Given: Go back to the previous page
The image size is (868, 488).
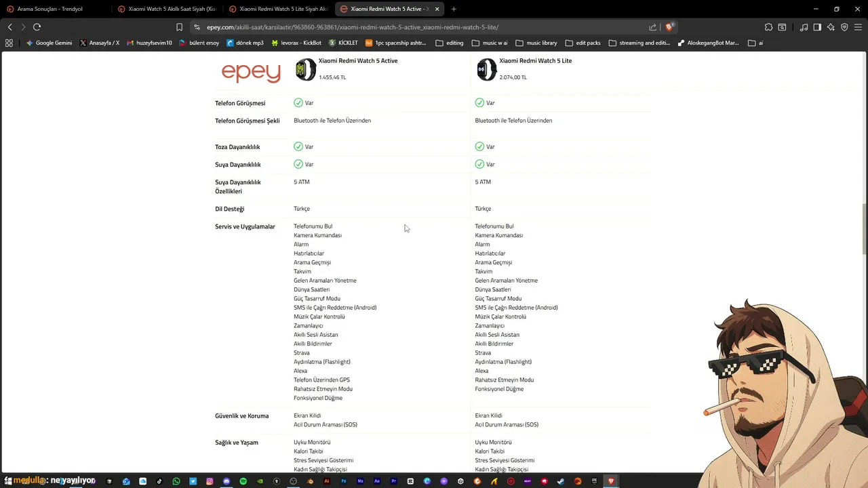Looking at the screenshot, I should click(x=9, y=27).
